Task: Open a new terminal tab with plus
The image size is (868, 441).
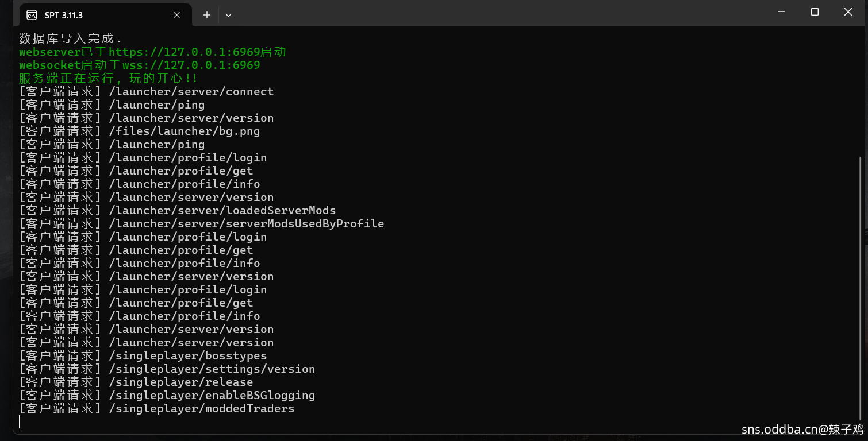Action: 207,15
